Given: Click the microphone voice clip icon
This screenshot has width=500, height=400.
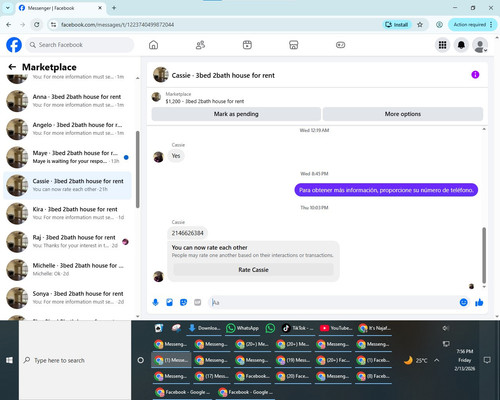Looking at the screenshot, I should tap(155, 302).
